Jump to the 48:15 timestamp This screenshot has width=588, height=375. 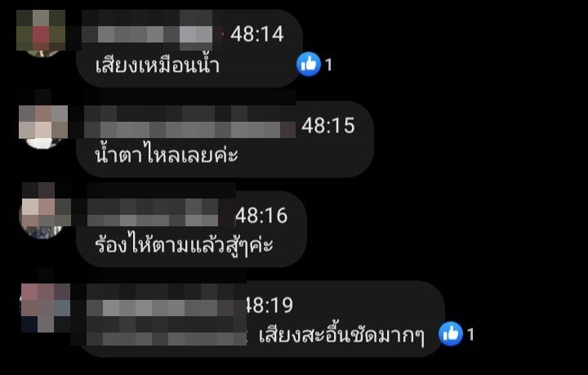[x=328, y=126]
